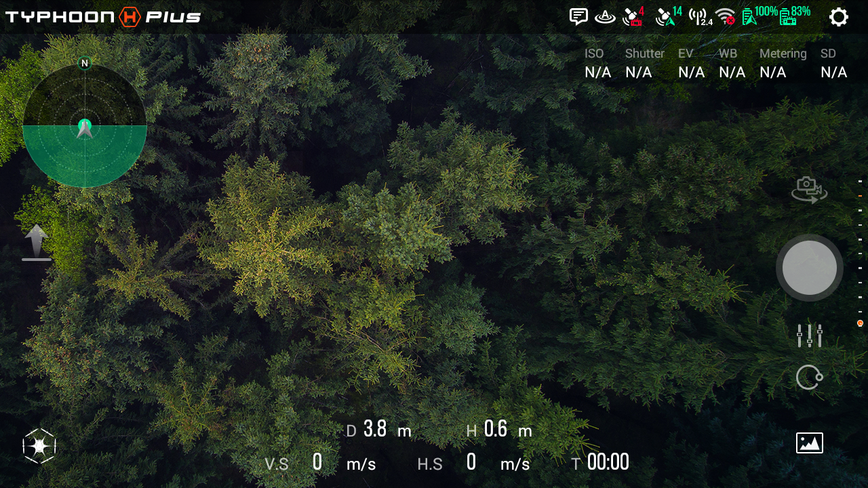Tap the SD N/A value
Image resolution: width=868 pixels, height=488 pixels.
point(833,73)
